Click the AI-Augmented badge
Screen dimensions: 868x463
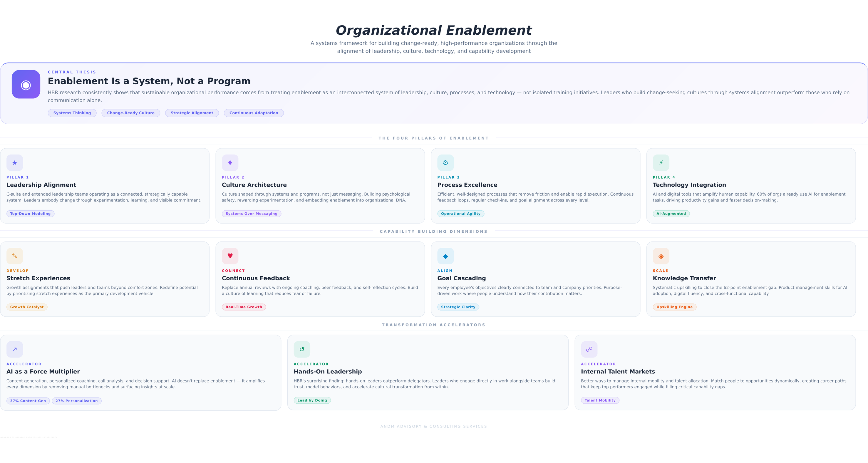[x=671, y=213]
